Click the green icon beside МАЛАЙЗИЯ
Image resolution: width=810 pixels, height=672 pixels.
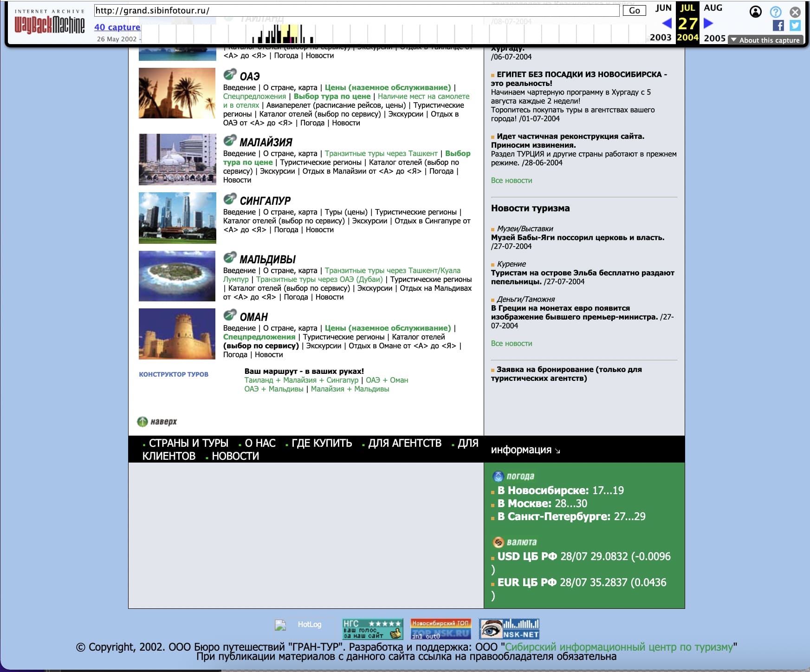click(x=230, y=140)
